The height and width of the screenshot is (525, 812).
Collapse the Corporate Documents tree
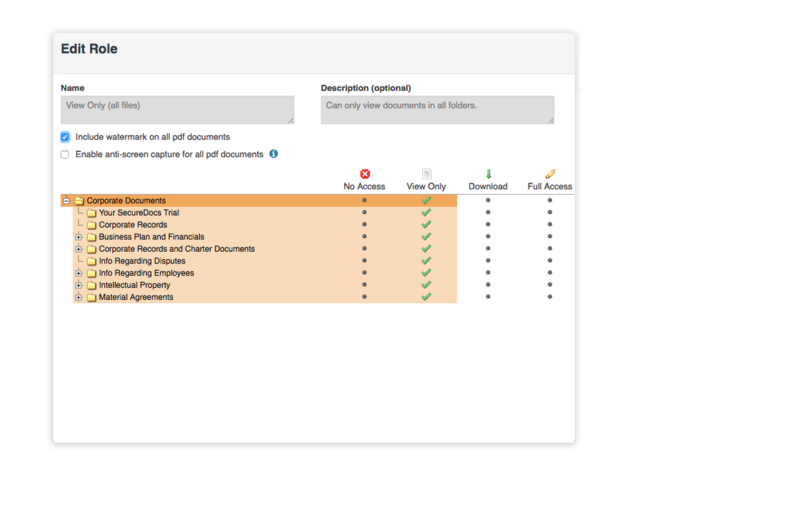click(x=66, y=201)
